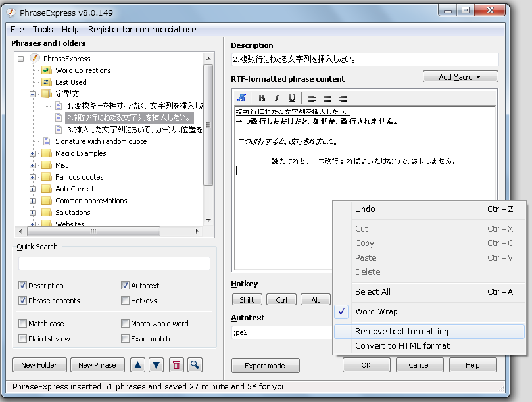Toggle Word Wrap in context menu

coord(429,311)
